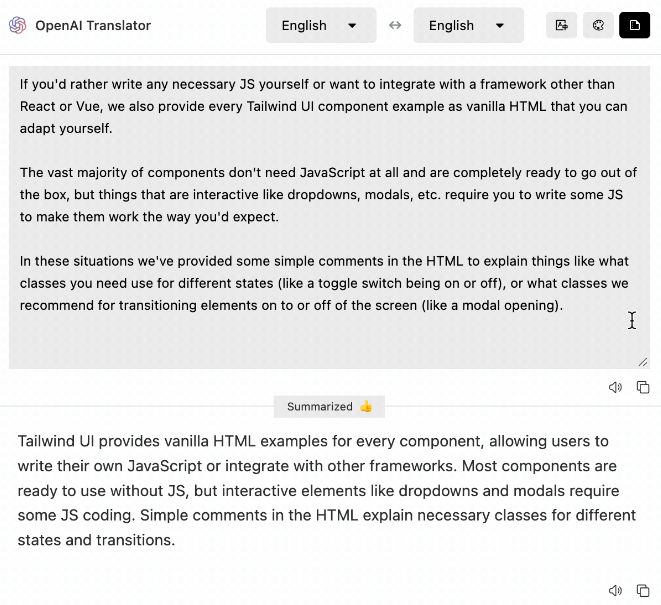
Task: Open the source language English dropdown
Action: [320, 25]
